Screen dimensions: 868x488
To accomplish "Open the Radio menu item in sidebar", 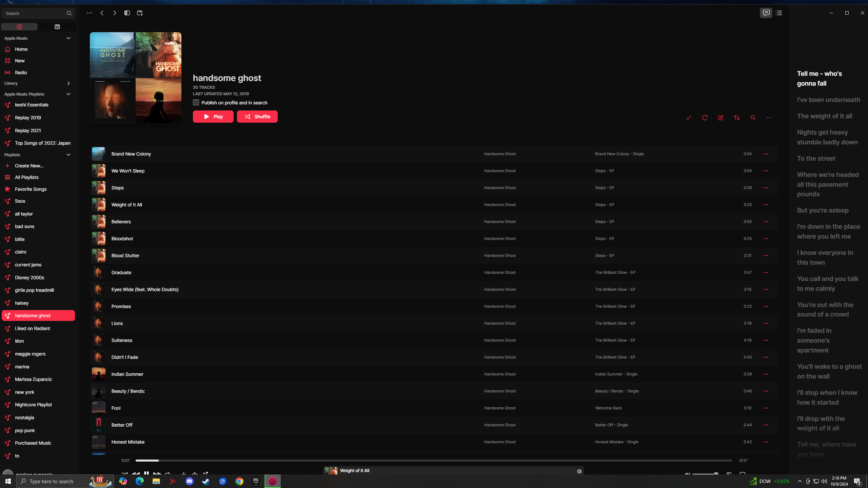I will click(x=21, y=72).
